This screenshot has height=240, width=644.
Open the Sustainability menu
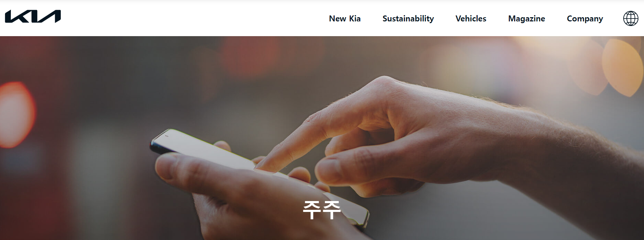point(408,19)
